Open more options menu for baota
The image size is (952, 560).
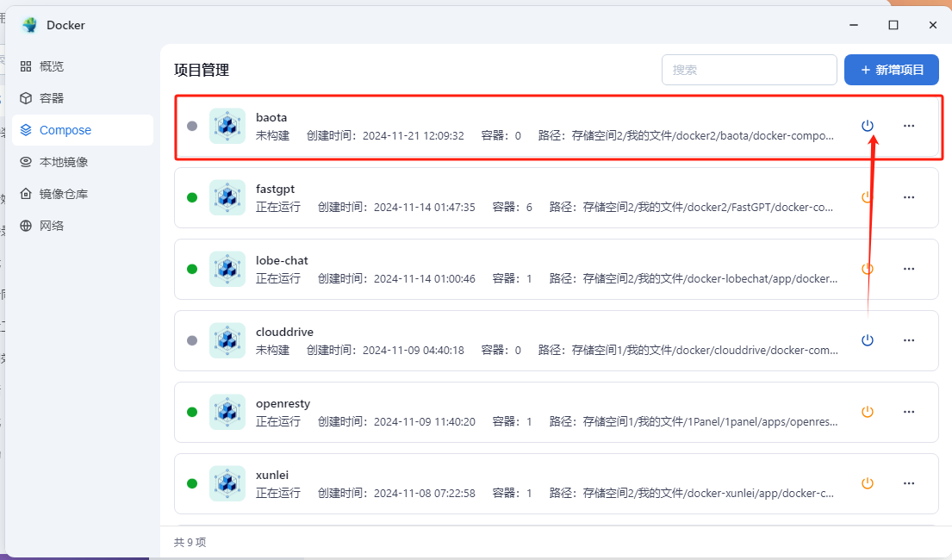(x=908, y=126)
